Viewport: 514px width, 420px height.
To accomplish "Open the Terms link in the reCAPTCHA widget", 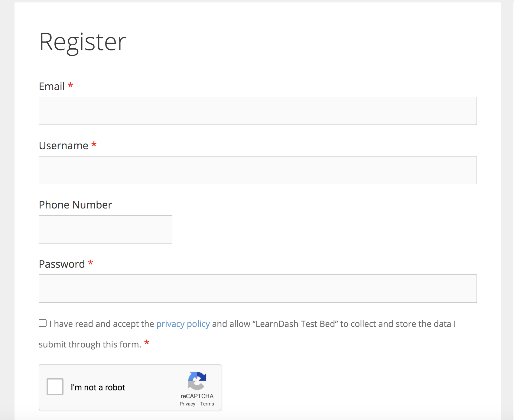I will (x=207, y=404).
